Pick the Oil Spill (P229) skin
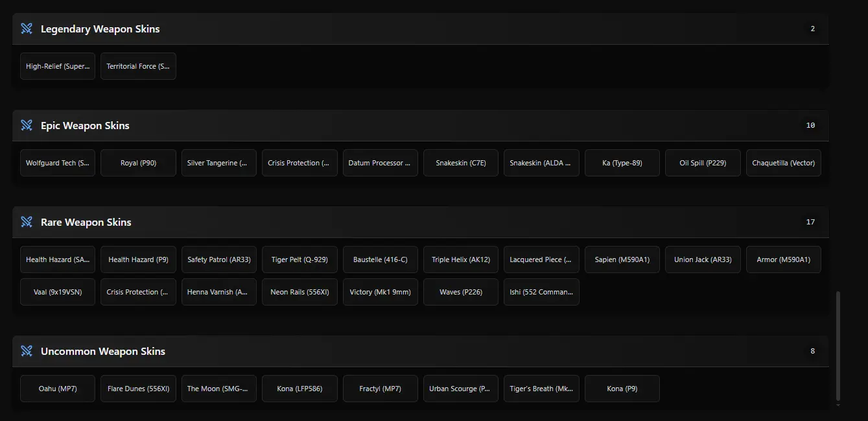The width and height of the screenshot is (868, 421). click(703, 163)
